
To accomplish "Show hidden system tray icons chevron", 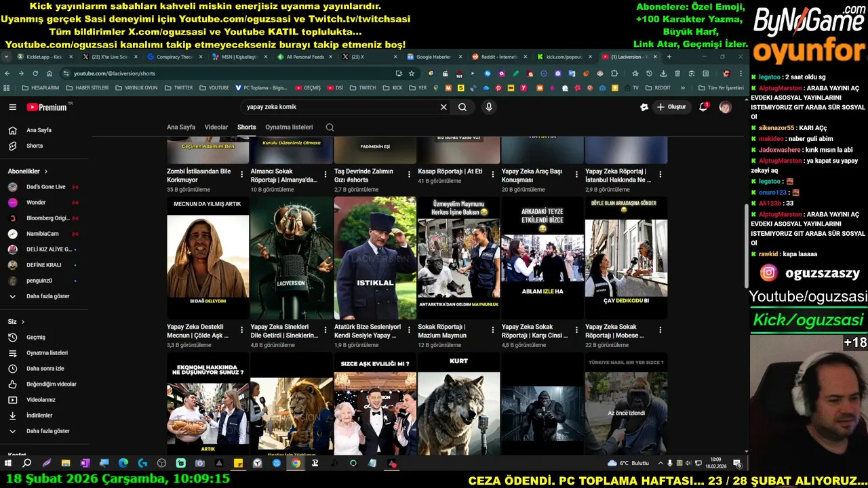I will pyautogui.click(x=661, y=464).
